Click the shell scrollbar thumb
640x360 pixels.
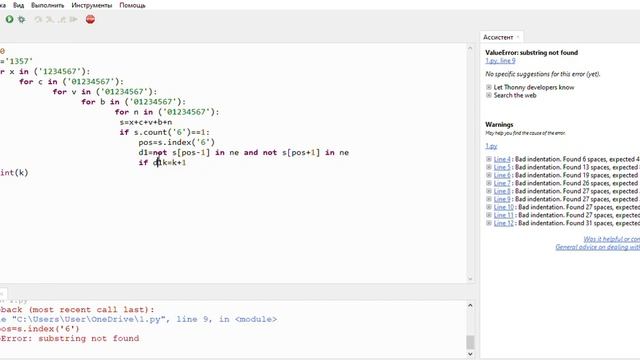pyautogui.click(x=470, y=342)
